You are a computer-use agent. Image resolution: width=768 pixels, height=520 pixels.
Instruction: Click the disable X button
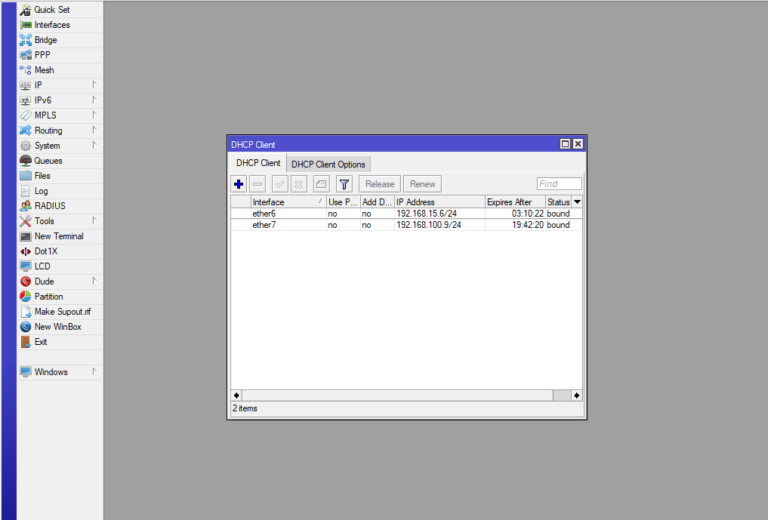tap(299, 184)
